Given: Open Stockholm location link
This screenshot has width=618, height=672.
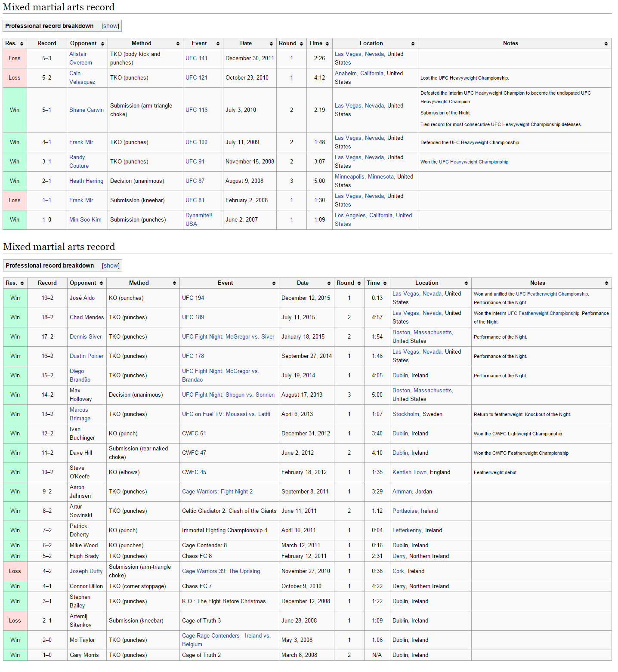Looking at the screenshot, I should pyautogui.click(x=405, y=414).
